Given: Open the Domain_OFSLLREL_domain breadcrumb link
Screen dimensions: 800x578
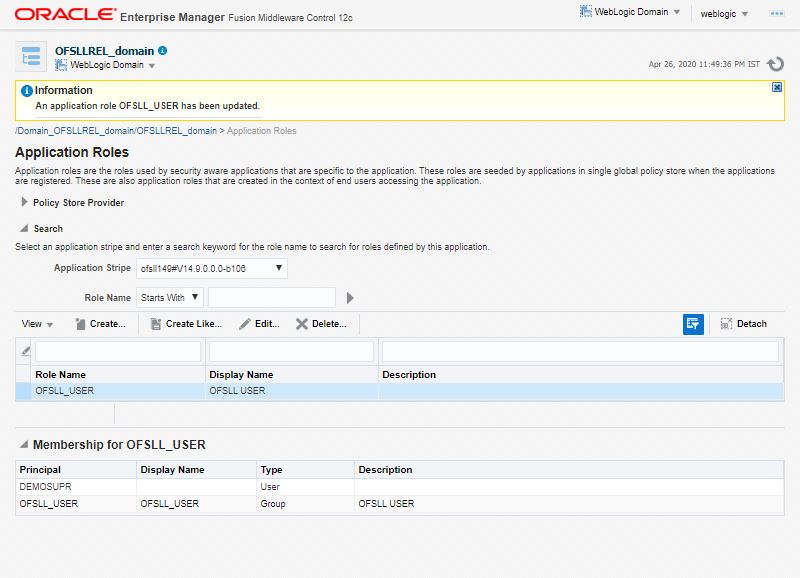Looking at the screenshot, I should 116,131.
